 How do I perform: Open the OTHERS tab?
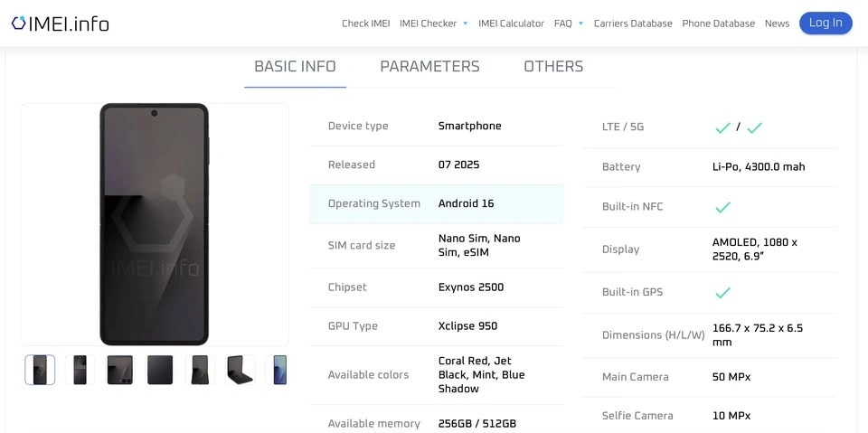click(553, 67)
